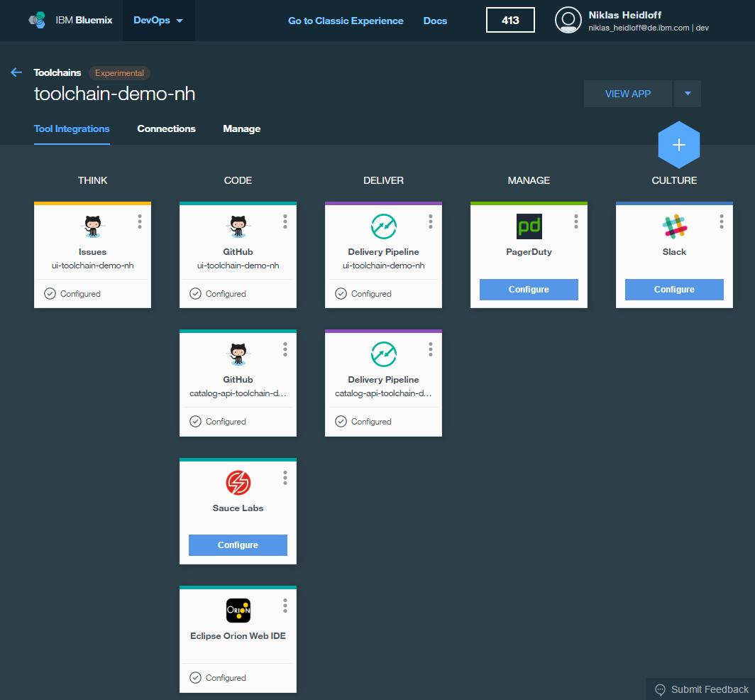Open Go to Classic Experience link
Viewport: 755px width, 700px height.
click(x=346, y=21)
